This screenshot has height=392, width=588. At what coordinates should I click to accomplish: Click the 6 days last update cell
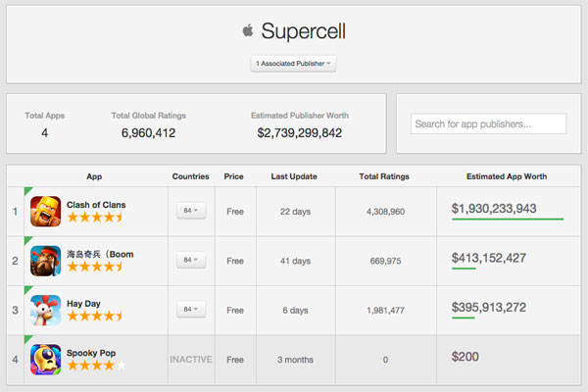[x=296, y=311]
